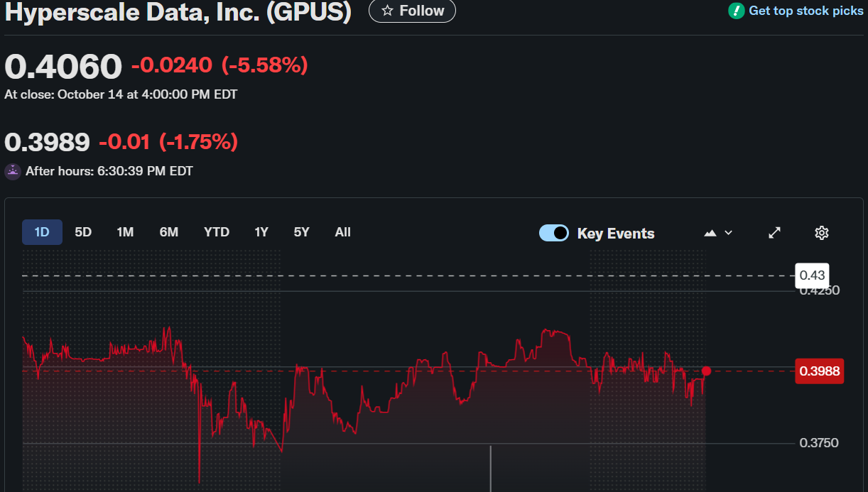
Task: Toggle the Key Events switch
Action: pos(554,233)
